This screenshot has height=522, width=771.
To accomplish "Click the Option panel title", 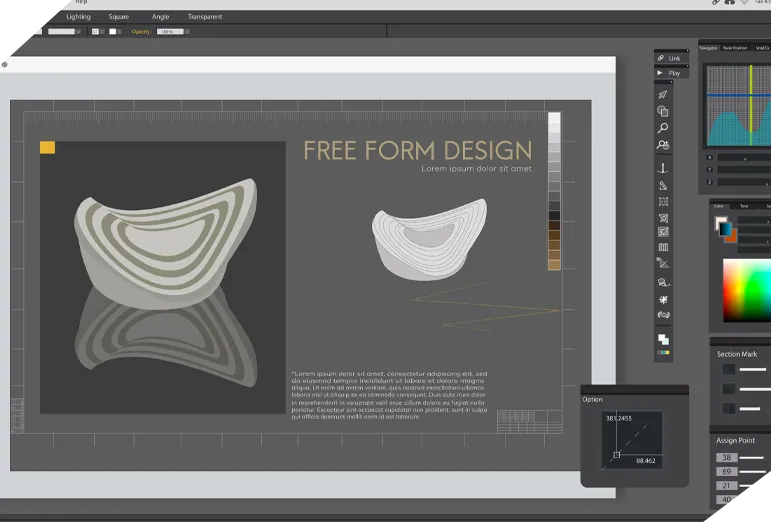I will (x=592, y=400).
